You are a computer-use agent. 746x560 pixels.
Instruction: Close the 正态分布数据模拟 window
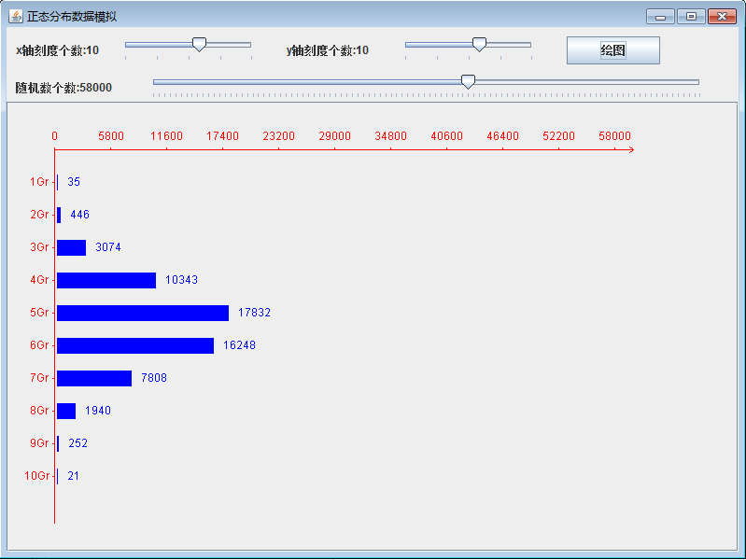point(722,17)
